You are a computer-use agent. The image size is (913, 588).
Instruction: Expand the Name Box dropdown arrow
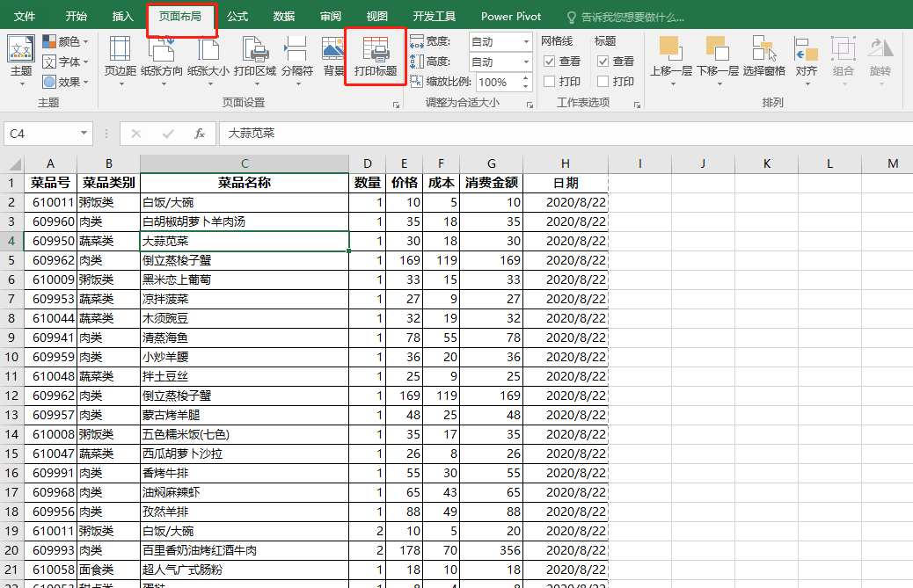click(84, 134)
